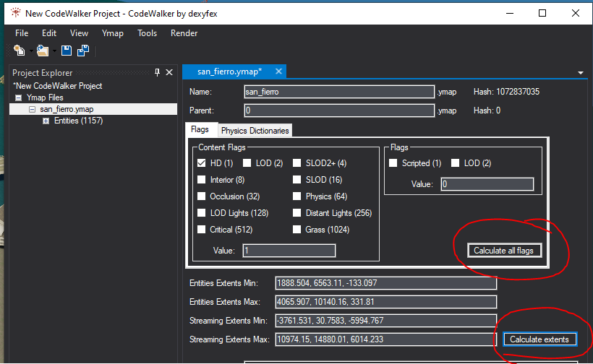The image size is (593, 364).
Task: Check the Interior (8) checkbox
Action: point(202,180)
